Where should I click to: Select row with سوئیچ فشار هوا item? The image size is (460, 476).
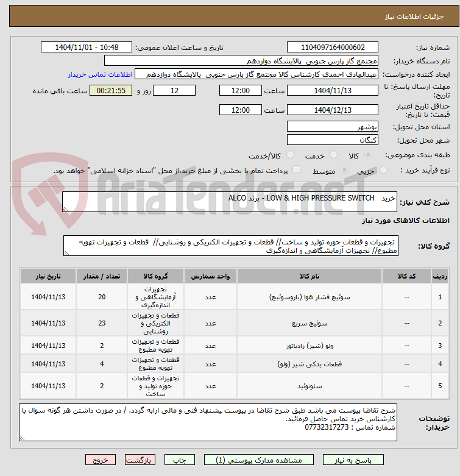(x=234, y=297)
